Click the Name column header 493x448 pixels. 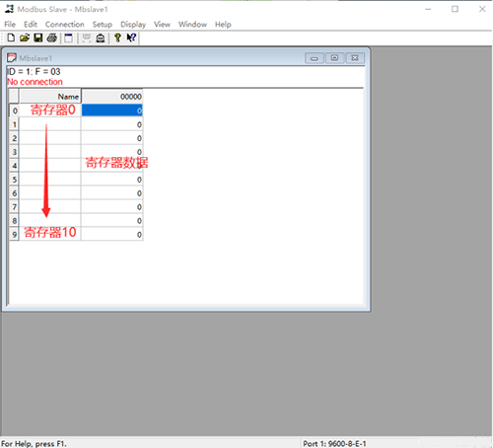tap(50, 97)
